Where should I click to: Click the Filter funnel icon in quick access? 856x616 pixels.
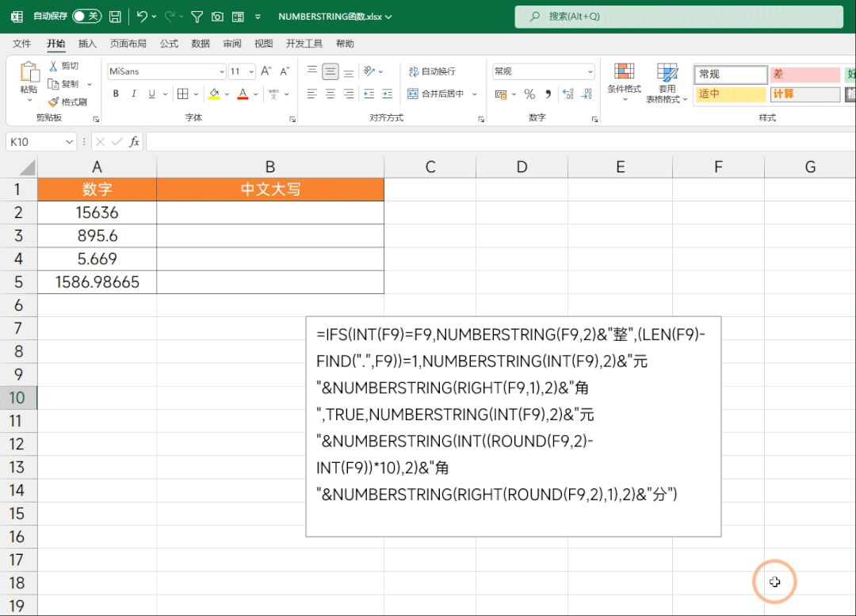tap(197, 17)
